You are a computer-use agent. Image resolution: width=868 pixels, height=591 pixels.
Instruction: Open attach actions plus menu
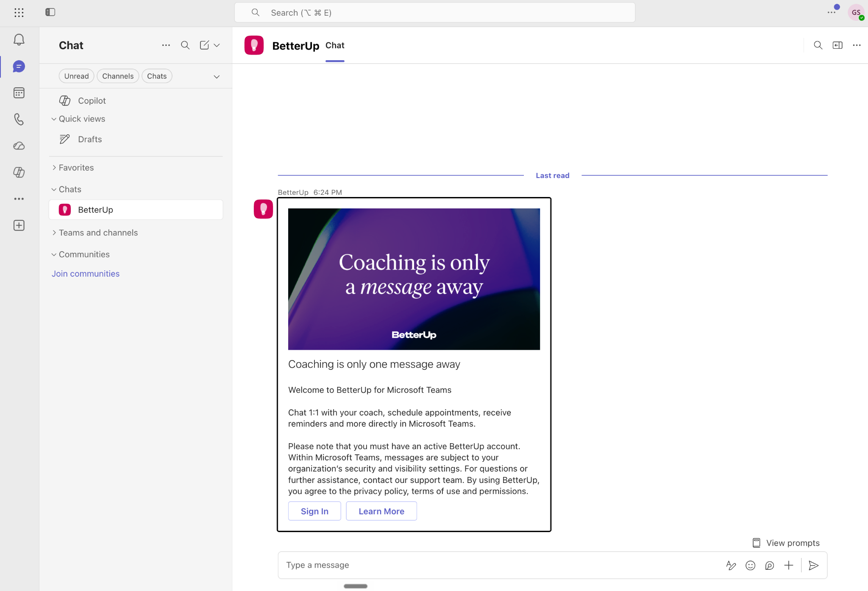coord(789,566)
